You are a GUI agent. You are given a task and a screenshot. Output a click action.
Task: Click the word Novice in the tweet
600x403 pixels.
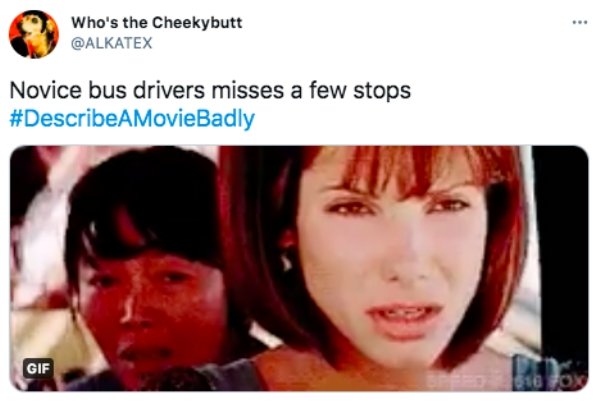tap(46, 91)
